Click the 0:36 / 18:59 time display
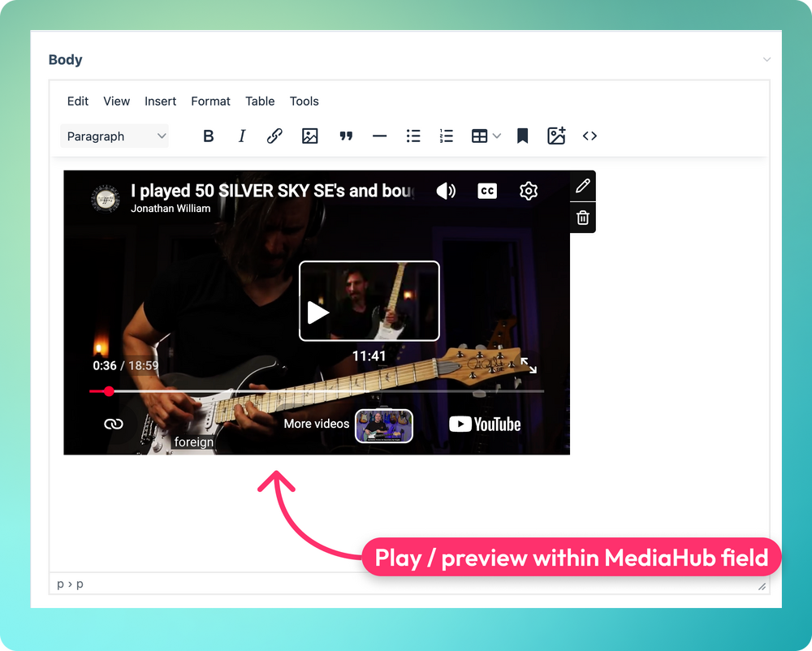 coord(125,366)
